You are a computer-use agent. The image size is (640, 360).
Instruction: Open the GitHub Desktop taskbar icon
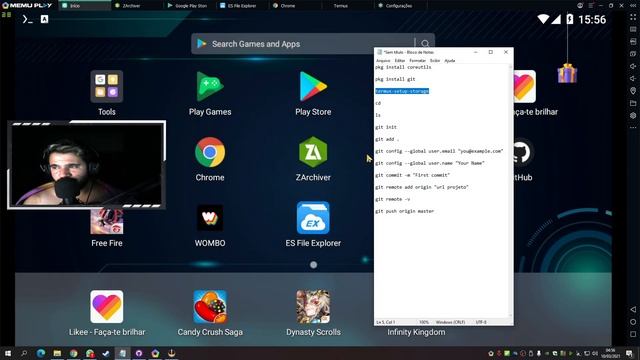139,353
